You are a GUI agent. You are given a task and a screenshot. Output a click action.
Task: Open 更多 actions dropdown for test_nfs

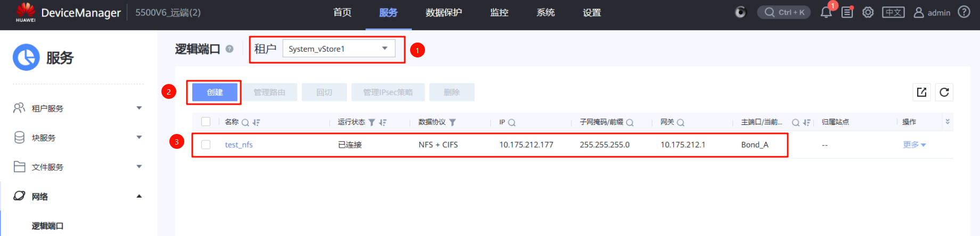click(914, 145)
